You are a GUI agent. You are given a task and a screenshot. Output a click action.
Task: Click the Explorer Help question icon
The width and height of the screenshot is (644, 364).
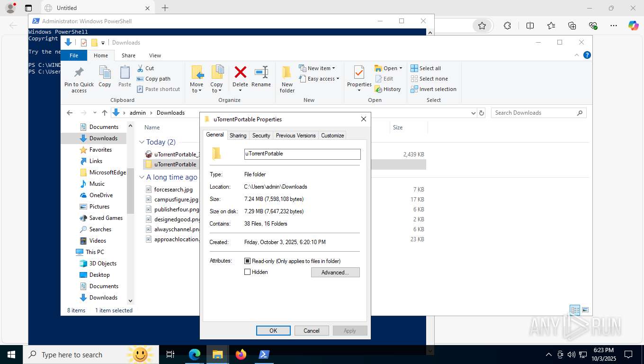[587, 55]
